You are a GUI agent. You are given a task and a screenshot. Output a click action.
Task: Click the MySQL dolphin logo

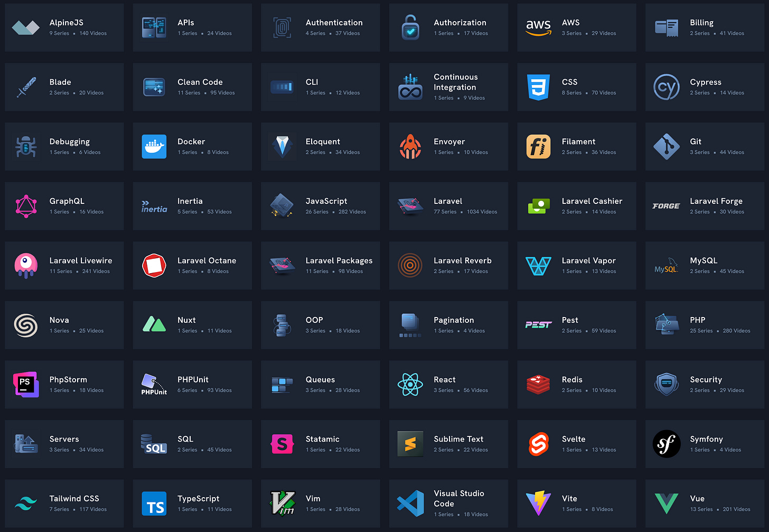tap(667, 266)
